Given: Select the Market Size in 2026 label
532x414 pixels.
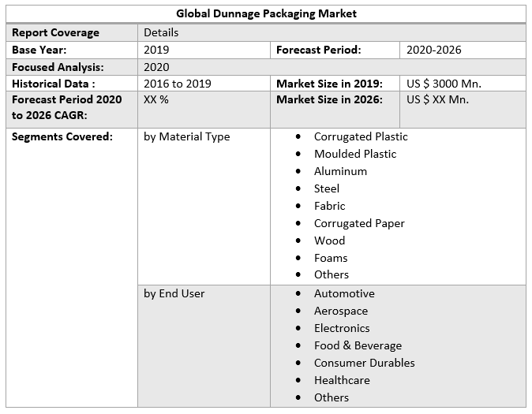Looking at the screenshot, I should click(329, 99).
